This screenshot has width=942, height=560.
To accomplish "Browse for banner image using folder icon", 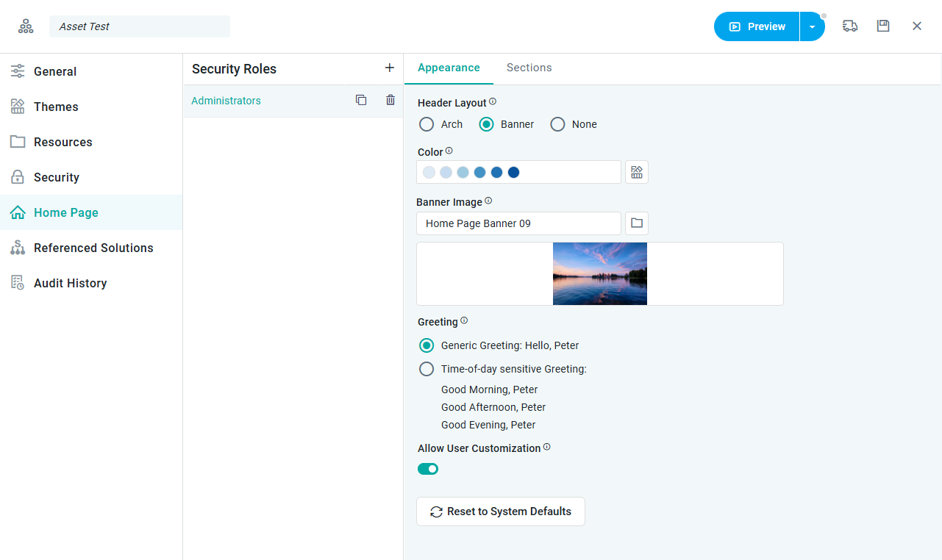I will tap(637, 223).
